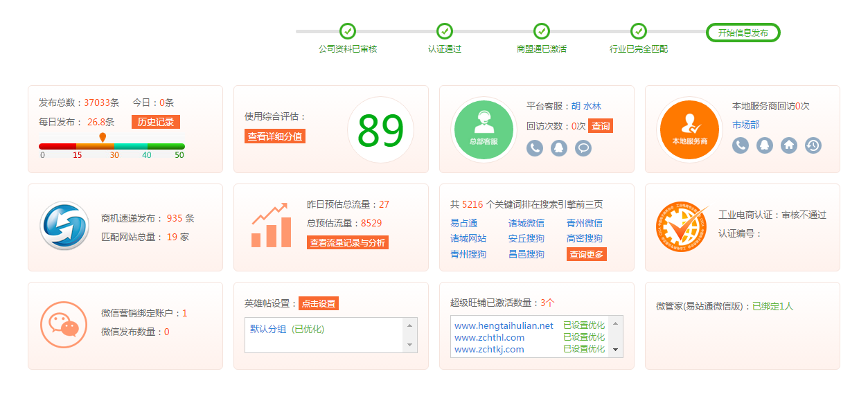Click down arrow in 英雄帖 group list
The image size is (868, 394).
410,345
